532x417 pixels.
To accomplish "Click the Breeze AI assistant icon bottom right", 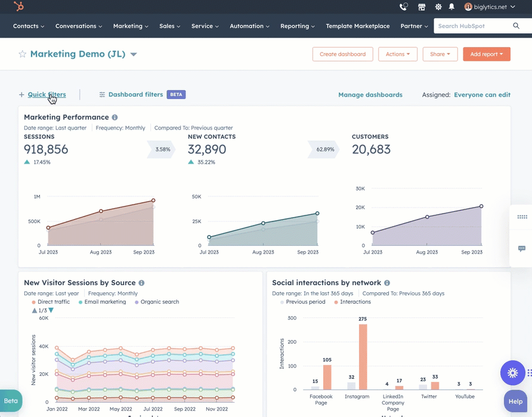I will pyautogui.click(x=512, y=373).
